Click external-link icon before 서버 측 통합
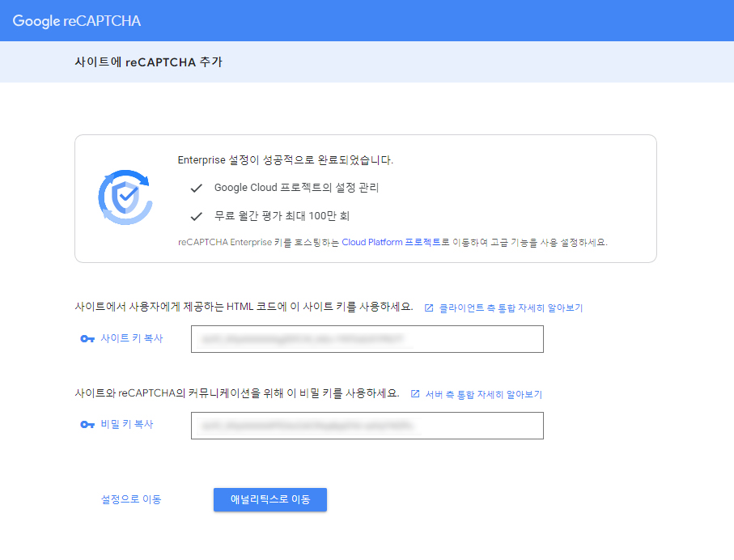Viewport: 734px width, 560px height. click(x=415, y=394)
